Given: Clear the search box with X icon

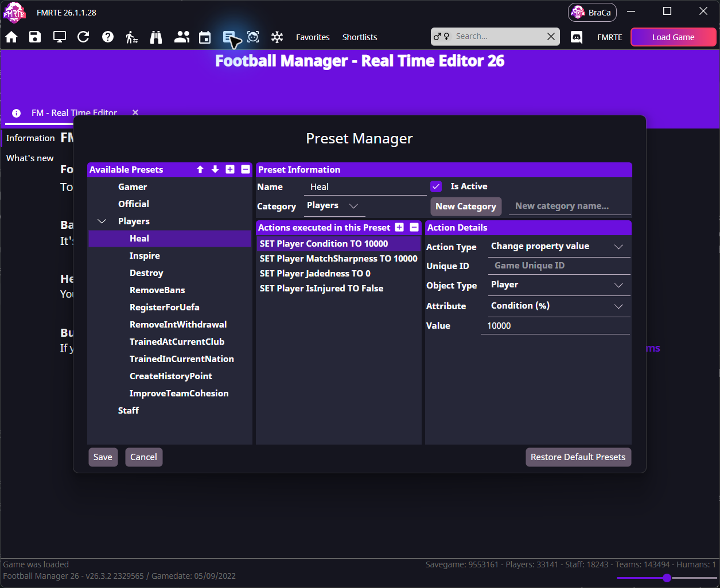Looking at the screenshot, I should coord(551,37).
